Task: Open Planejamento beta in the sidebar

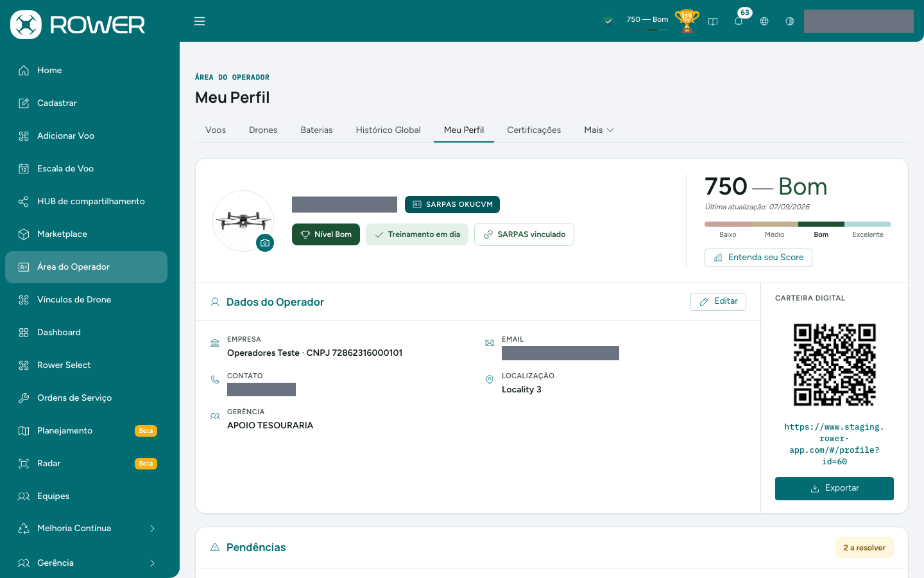Action: (x=86, y=431)
